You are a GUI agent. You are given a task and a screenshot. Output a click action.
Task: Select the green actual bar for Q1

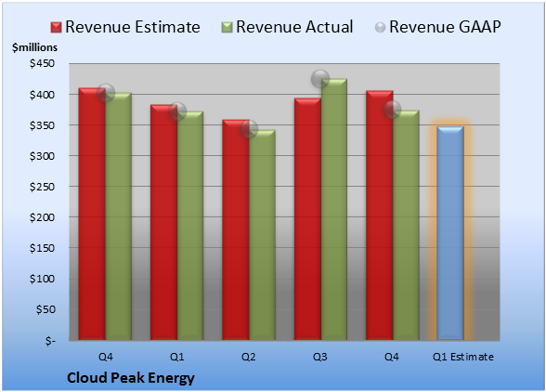click(190, 226)
